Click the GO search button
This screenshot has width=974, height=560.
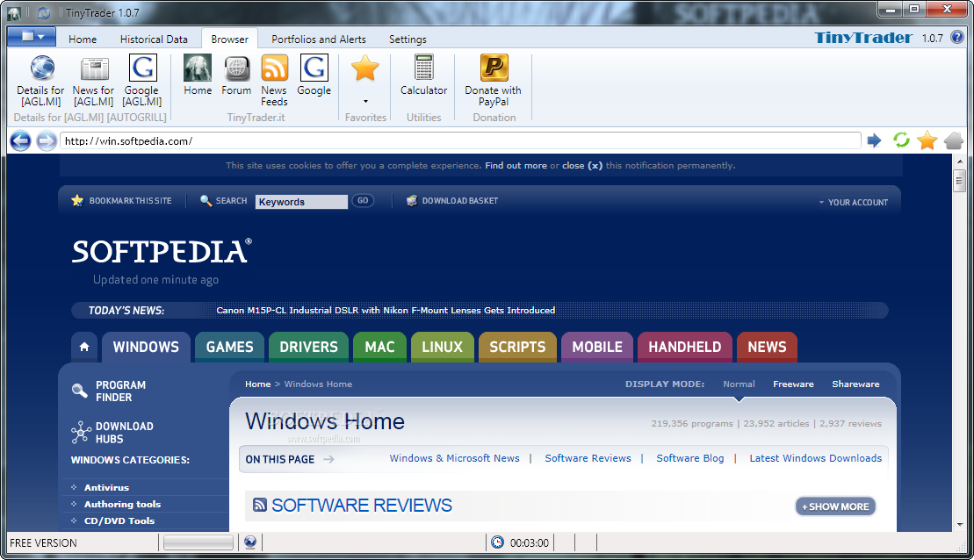tap(363, 200)
